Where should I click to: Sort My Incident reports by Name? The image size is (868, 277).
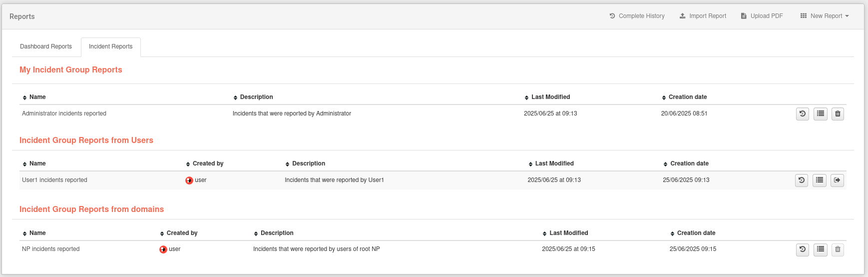pyautogui.click(x=34, y=97)
